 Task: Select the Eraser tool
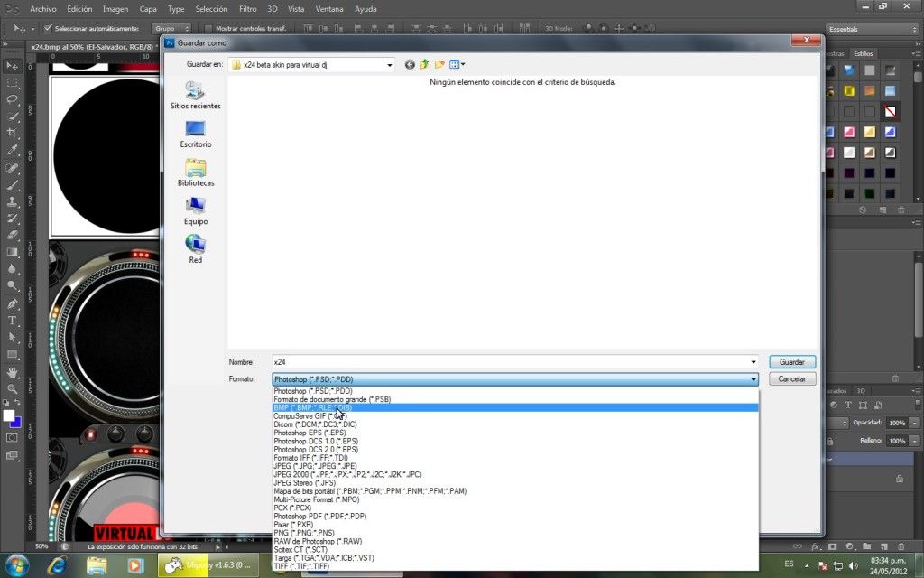[12, 236]
